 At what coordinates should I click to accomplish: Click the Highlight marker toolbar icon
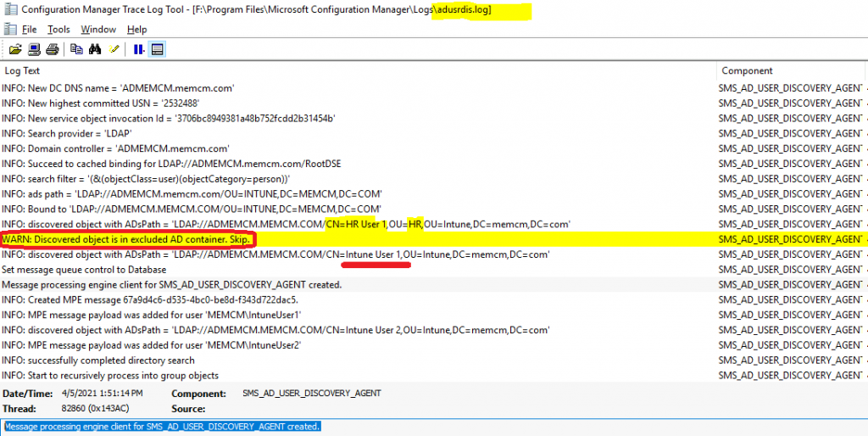point(114,49)
